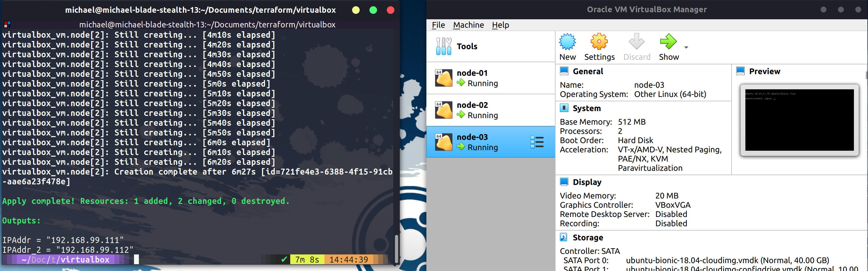Collapse the System section header
This screenshot has height=271, width=868.
coord(586,108)
